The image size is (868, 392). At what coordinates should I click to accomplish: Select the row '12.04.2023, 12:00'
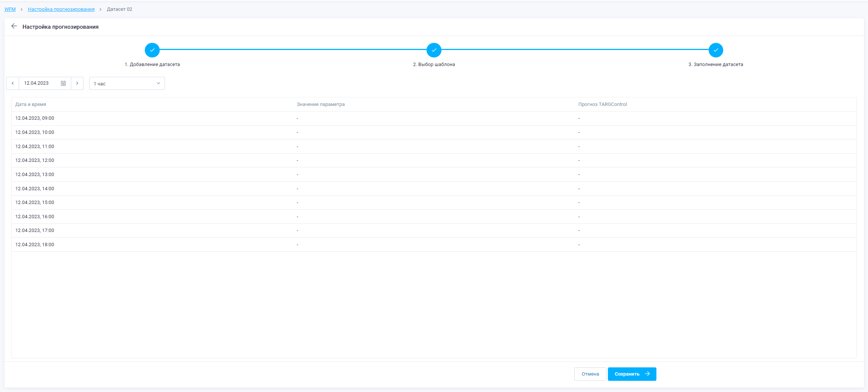click(434, 160)
